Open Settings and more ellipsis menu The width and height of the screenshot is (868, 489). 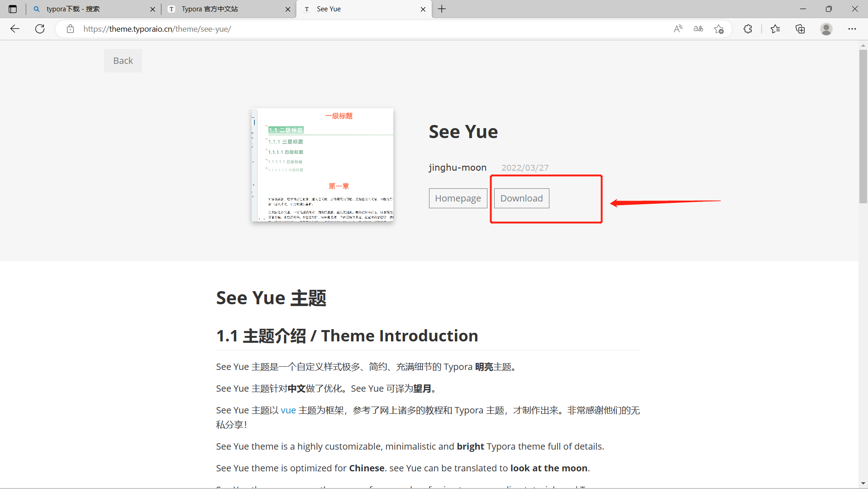[x=852, y=29]
